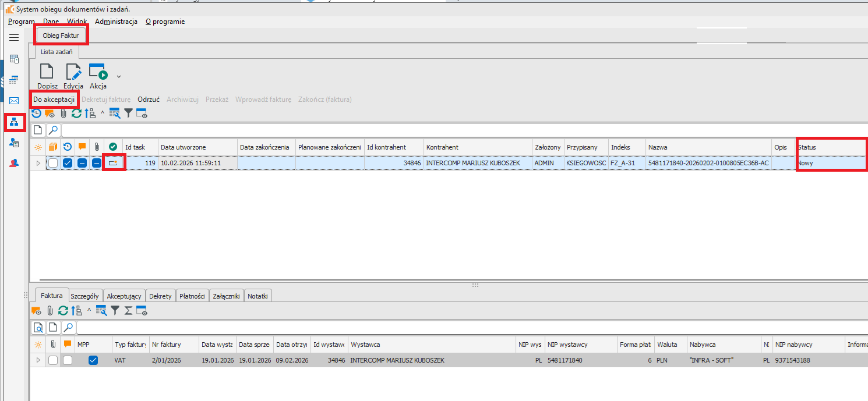Click the funnel filter icon in task toolbar
868x401 pixels.
click(x=129, y=114)
